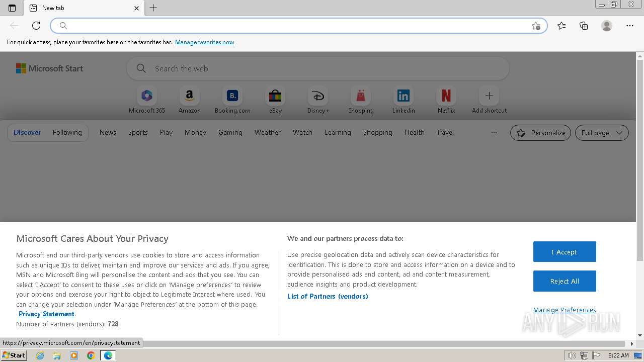Go to the Health tab
The width and height of the screenshot is (644, 362).
tap(415, 132)
